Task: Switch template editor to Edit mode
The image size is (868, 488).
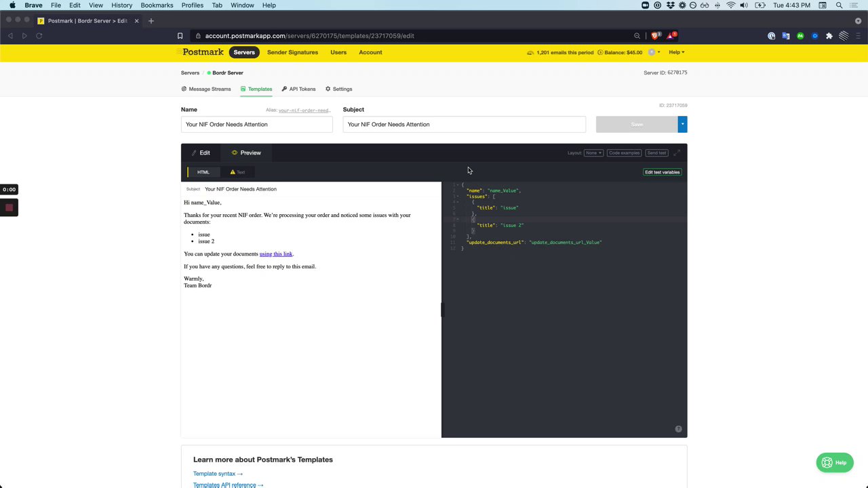Action: [201, 152]
